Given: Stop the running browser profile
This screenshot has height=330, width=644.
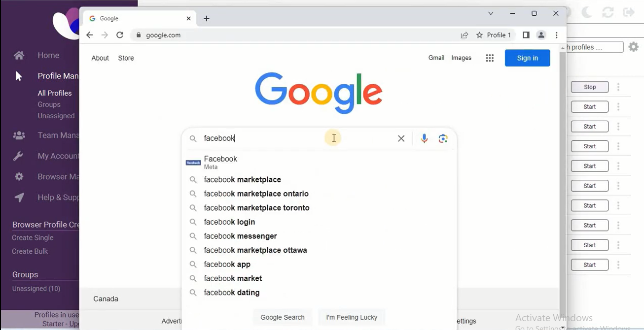Looking at the screenshot, I should (590, 87).
